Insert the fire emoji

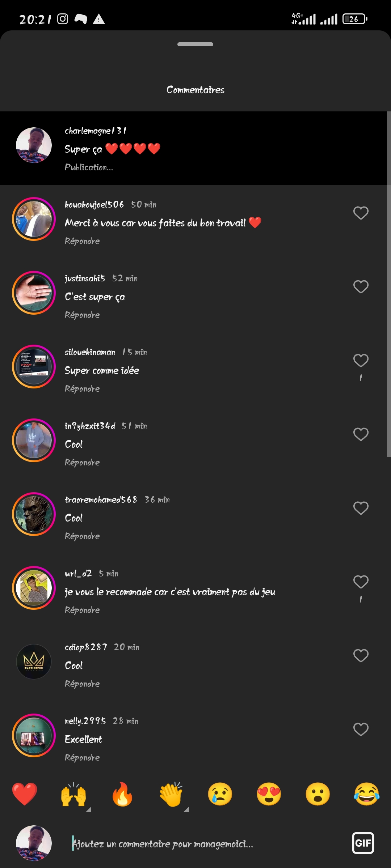coord(122,794)
